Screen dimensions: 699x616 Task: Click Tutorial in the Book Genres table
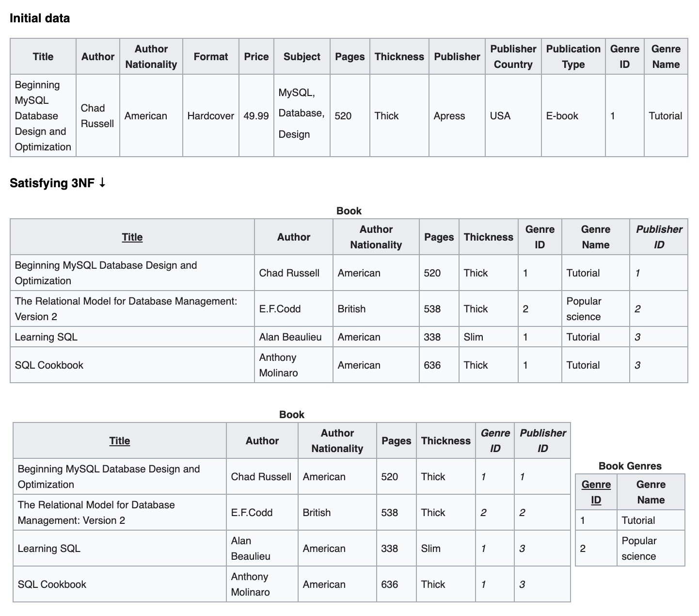click(638, 520)
